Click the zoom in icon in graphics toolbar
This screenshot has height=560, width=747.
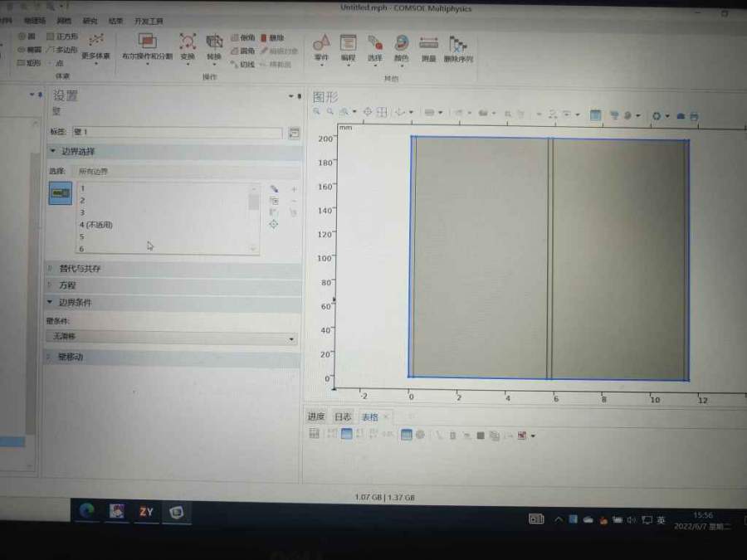click(x=316, y=111)
